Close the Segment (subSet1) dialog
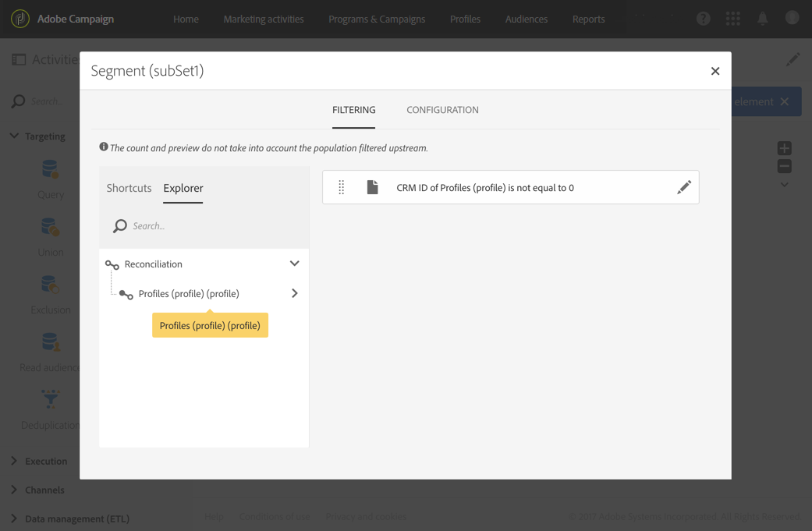Image resolution: width=812 pixels, height=531 pixels. [x=714, y=71]
